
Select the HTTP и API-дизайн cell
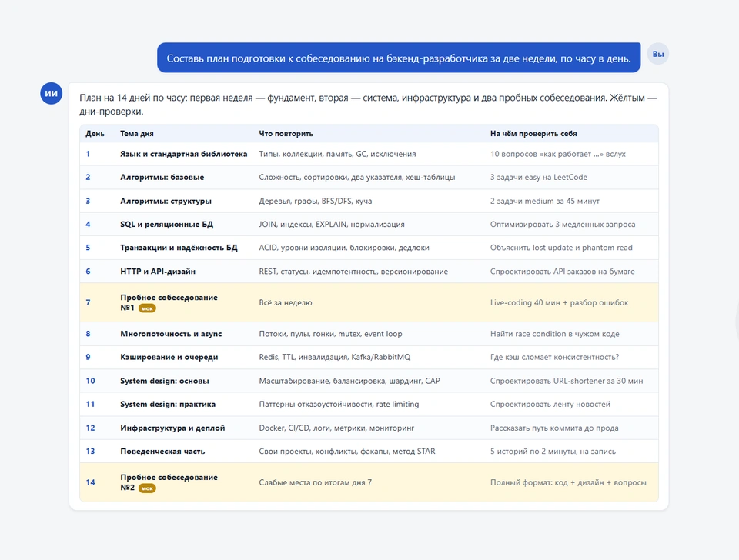[158, 272]
